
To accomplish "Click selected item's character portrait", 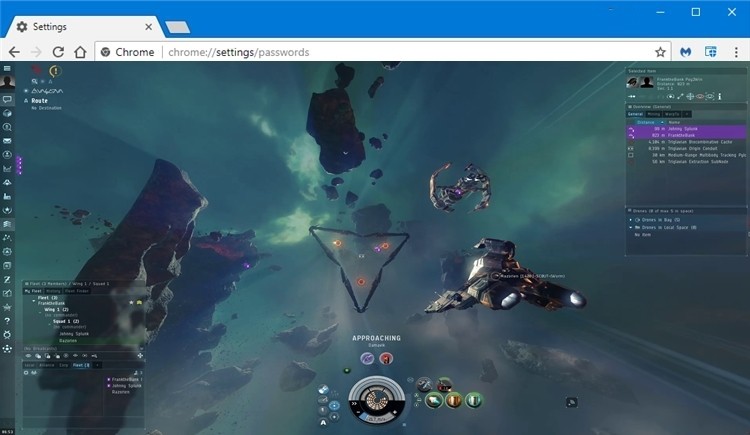I will tap(647, 82).
